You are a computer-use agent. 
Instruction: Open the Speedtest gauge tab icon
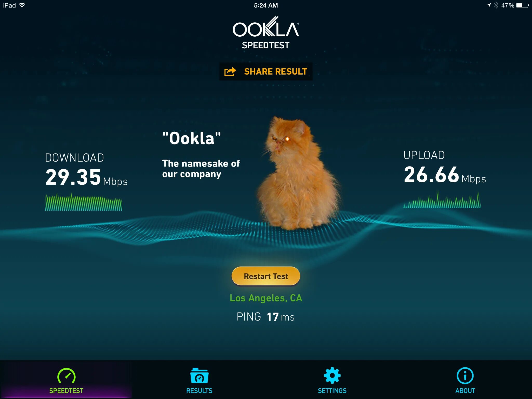[x=66, y=376]
